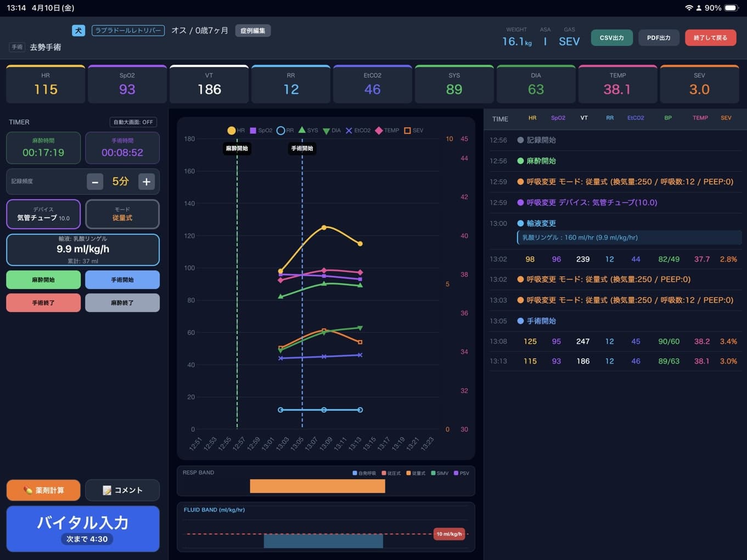Open the コメント note entry
The width and height of the screenshot is (747, 560).
(x=122, y=490)
